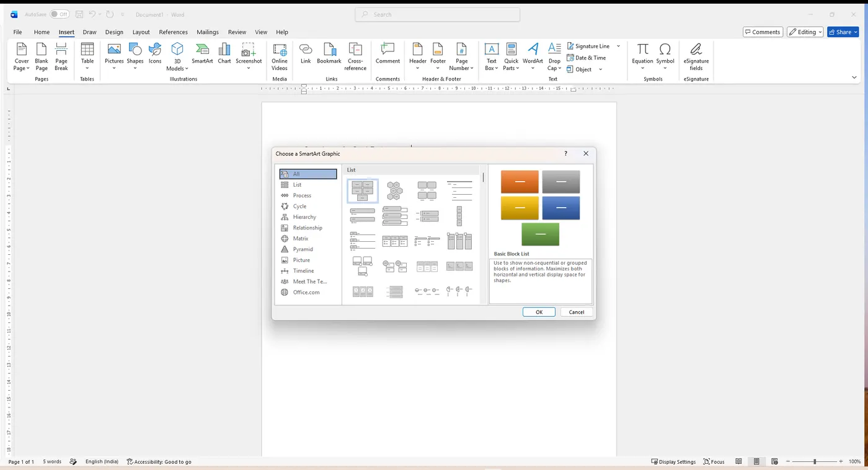The image size is (868, 470).
Task: Add a Comment from the ribbon
Action: (387, 53)
